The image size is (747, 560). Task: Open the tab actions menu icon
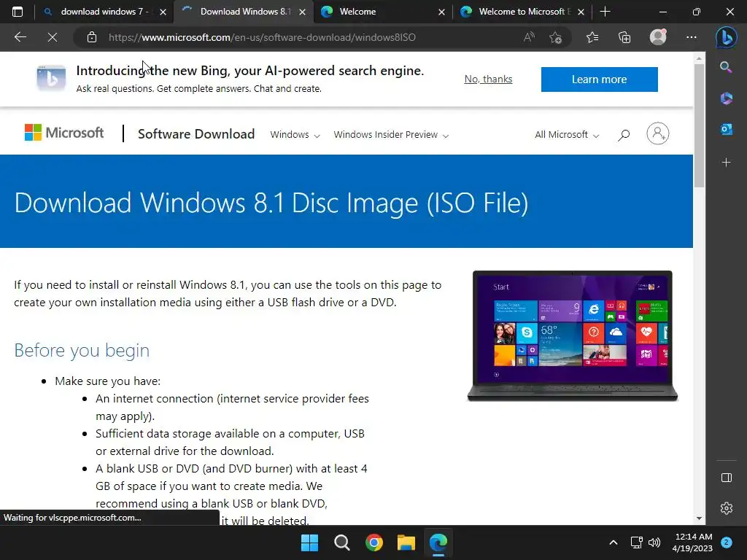click(x=18, y=12)
